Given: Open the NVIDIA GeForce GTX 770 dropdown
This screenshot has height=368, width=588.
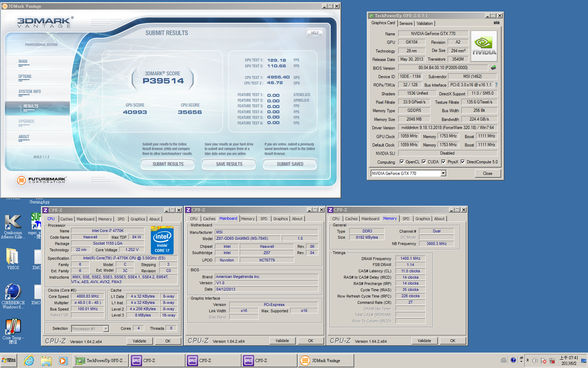Looking at the screenshot, I should pyautogui.click(x=443, y=173).
